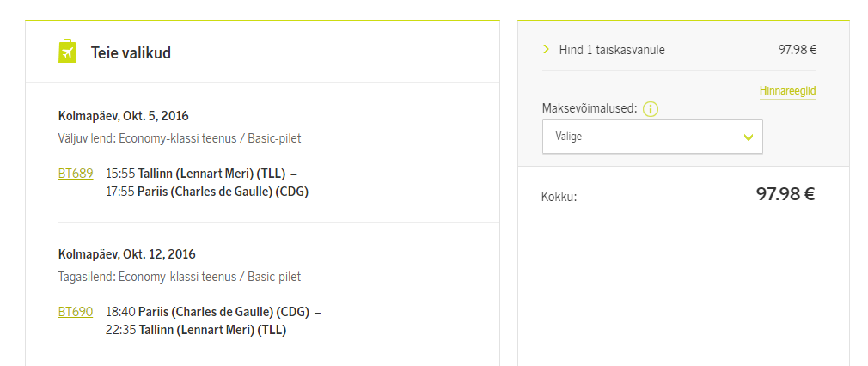Click the adult fare price 97.98 €

click(x=797, y=50)
